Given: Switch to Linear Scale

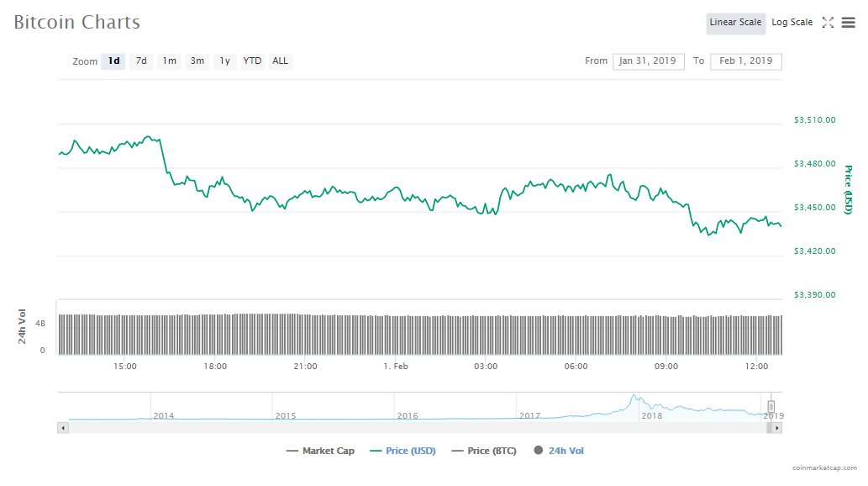Looking at the screenshot, I should point(735,23).
